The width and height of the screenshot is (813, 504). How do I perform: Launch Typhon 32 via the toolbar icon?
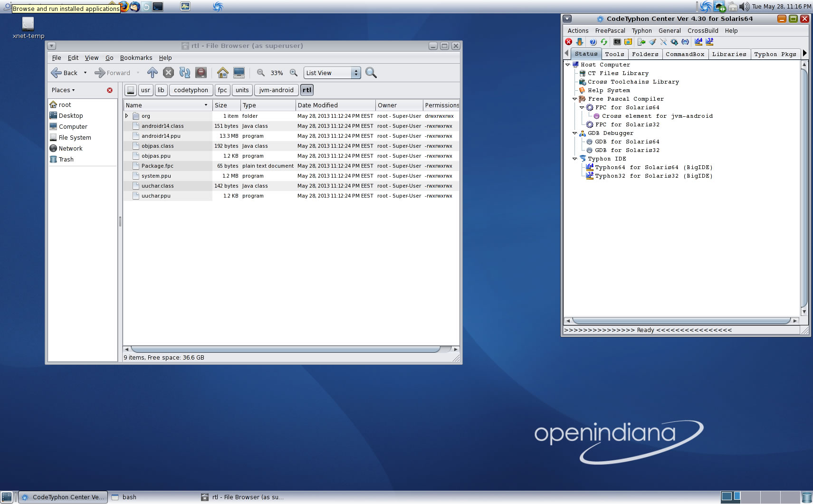709,42
